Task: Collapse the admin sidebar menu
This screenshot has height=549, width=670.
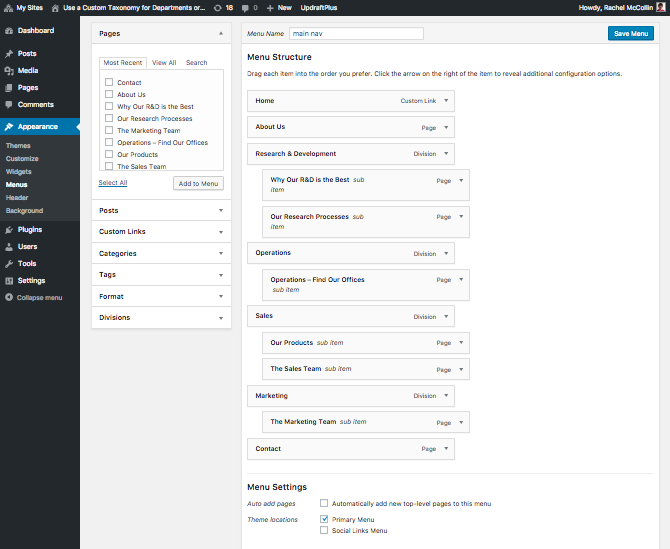Action: pos(34,297)
